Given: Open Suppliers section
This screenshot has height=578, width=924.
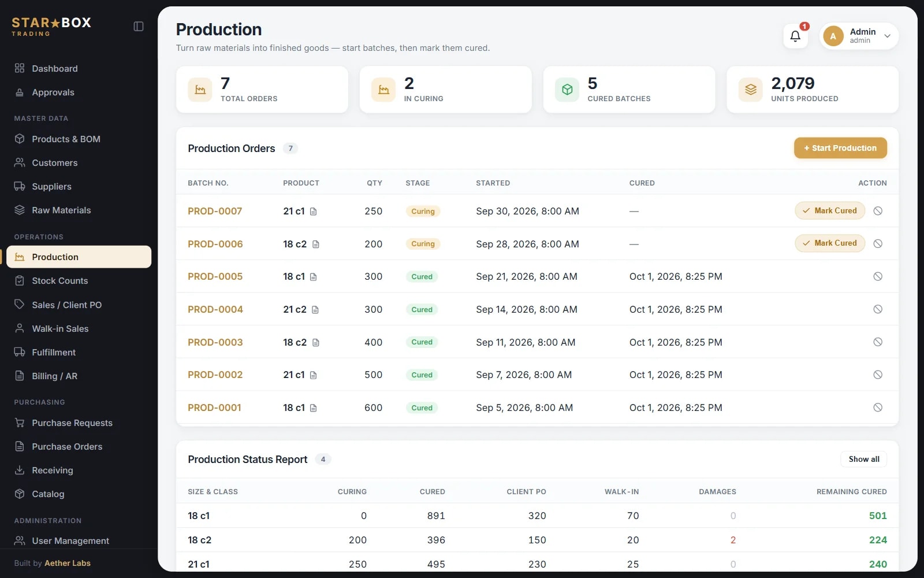Looking at the screenshot, I should [x=79, y=186].
